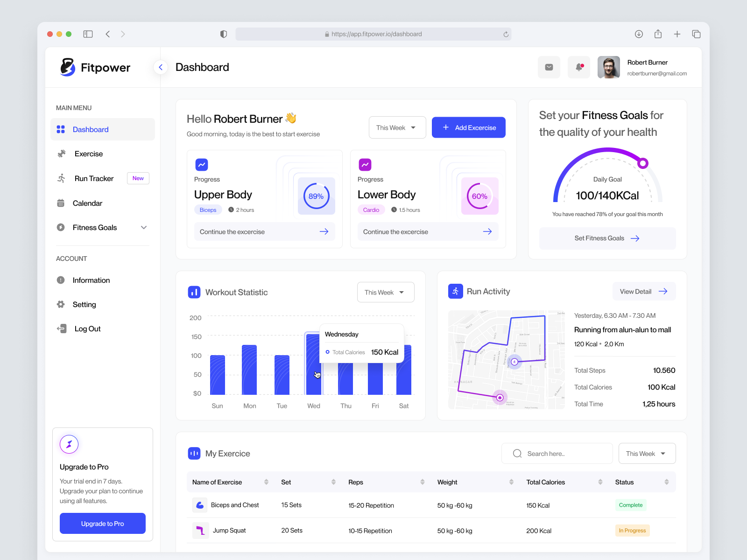Open the mail inbox icon in the header
Image resolution: width=747 pixels, height=560 pixels.
point(549,67)
